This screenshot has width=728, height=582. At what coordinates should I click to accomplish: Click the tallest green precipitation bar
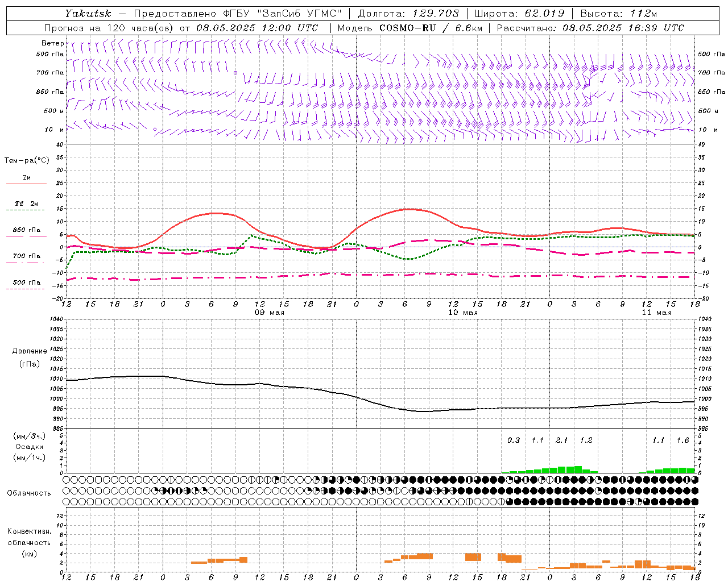click(x=578, y=469)
